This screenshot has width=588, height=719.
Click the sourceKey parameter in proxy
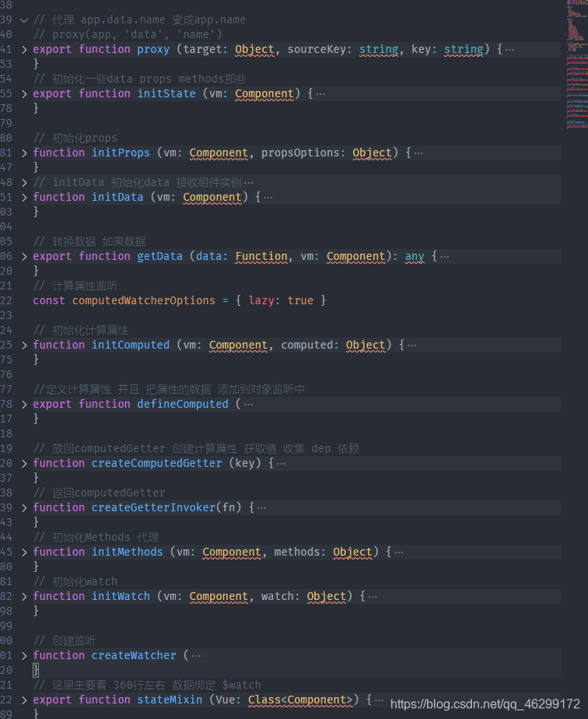click(x=317, y=49)
